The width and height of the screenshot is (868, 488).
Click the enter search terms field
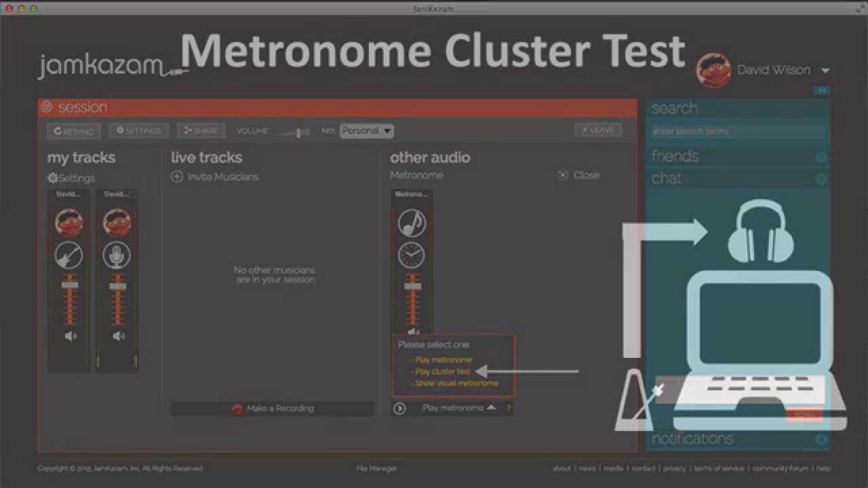[738, 131]
